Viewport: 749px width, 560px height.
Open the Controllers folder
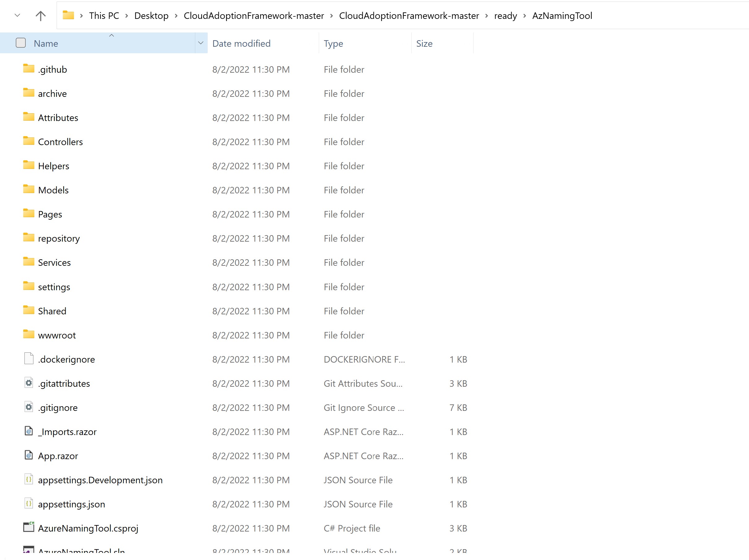[61, 141]
